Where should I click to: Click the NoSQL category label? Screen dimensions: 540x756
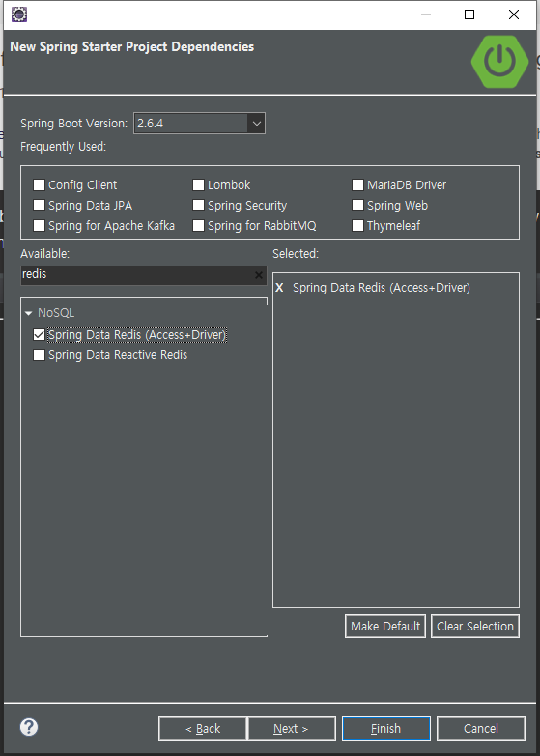tap(56, 313)
